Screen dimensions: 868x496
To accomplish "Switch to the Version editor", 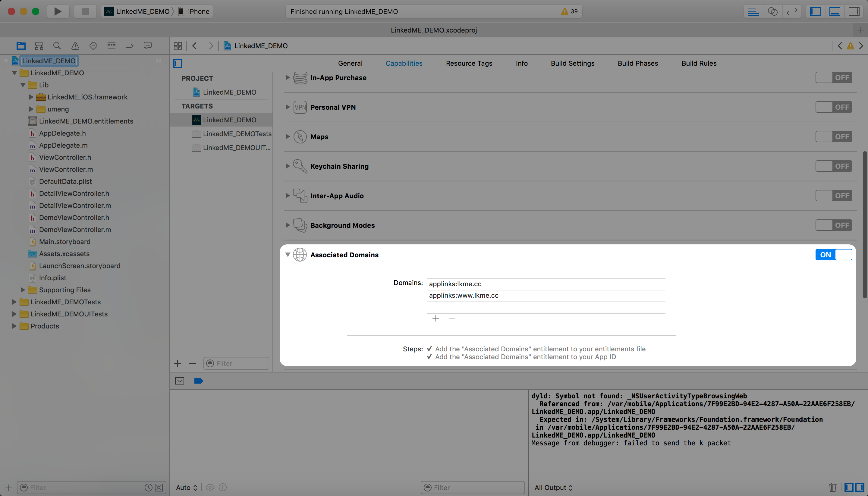I will (x=792, y=11).
